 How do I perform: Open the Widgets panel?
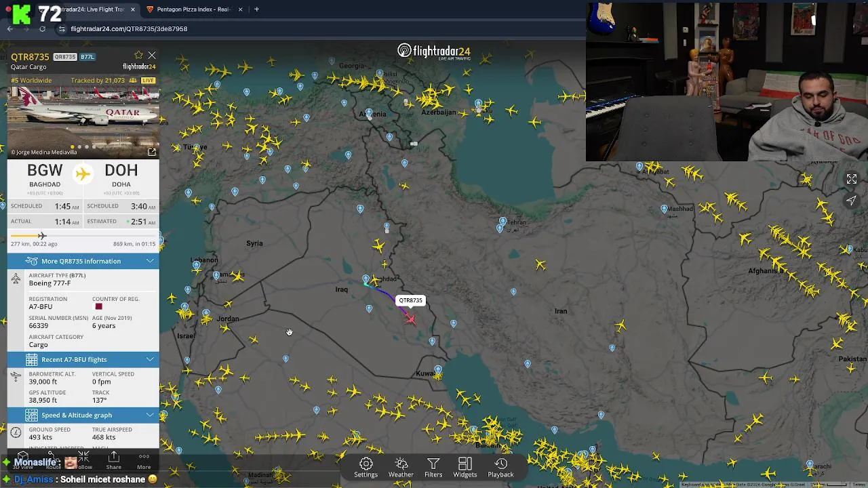465,468
